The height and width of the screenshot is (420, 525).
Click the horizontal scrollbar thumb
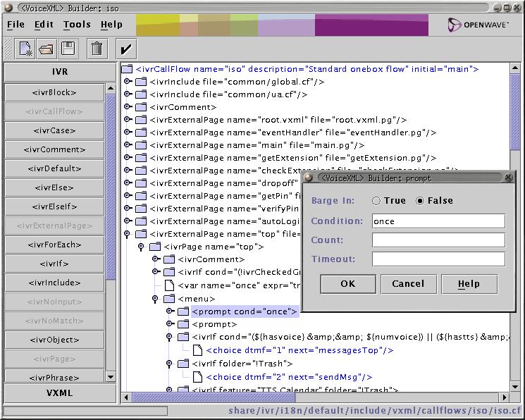(x=214, y=397)
